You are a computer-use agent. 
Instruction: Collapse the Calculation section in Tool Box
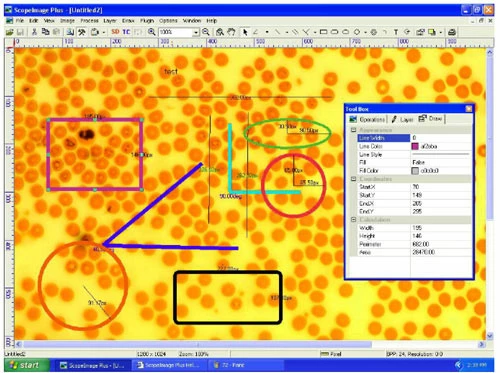(354, 220)
